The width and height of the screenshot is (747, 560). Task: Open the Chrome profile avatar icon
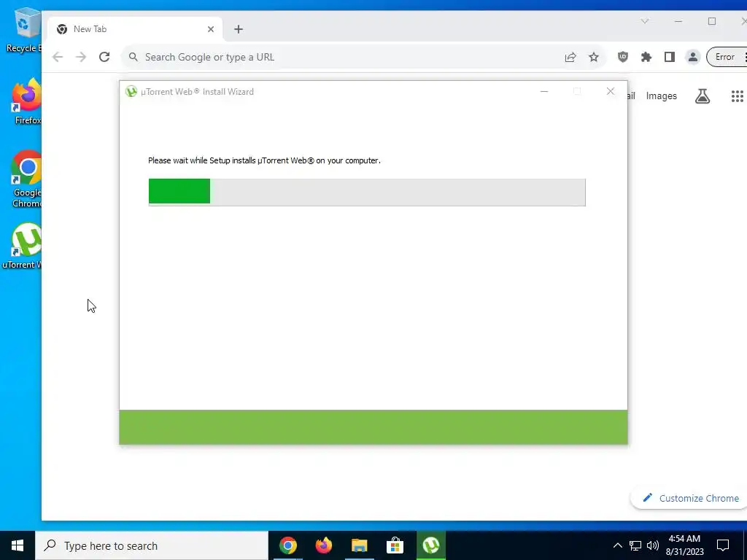tap(693, 57)
